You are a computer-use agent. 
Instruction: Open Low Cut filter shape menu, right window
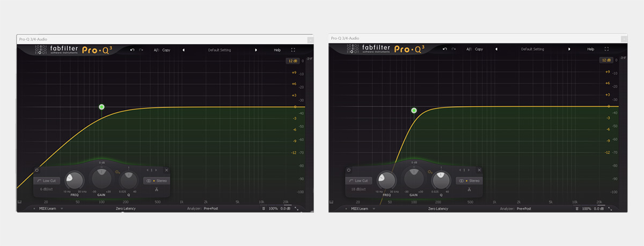[x=360, y=180]
